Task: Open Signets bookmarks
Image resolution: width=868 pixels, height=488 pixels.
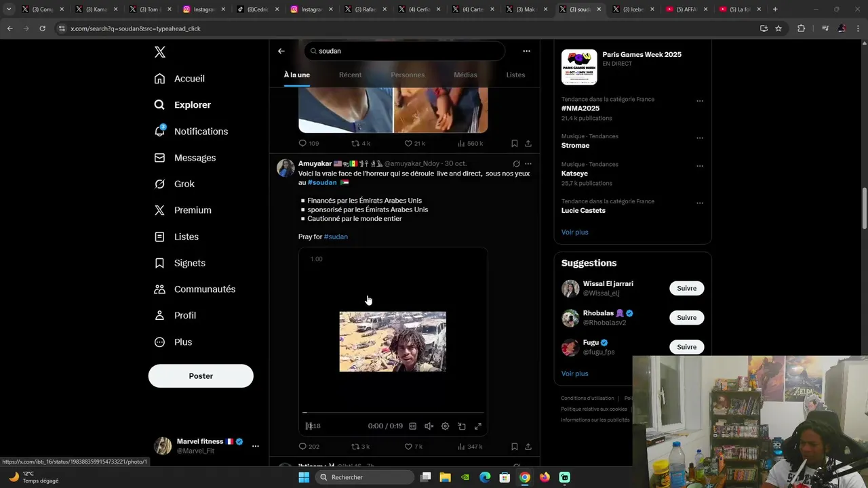Action: pyautogui.click(x=180, y=263)
